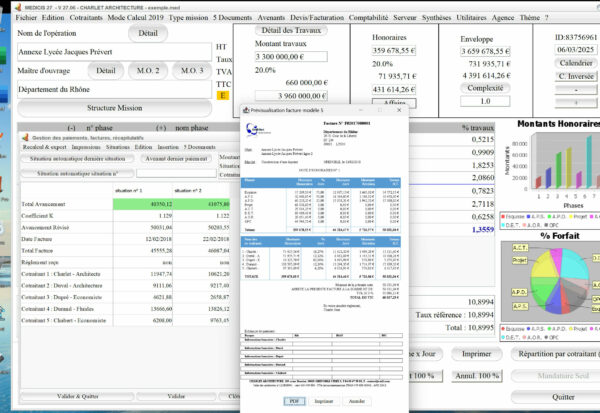Screen dimensions: 600x413
Task: Click Avenant dernier paiement button
Action: (x=176, y=159)
